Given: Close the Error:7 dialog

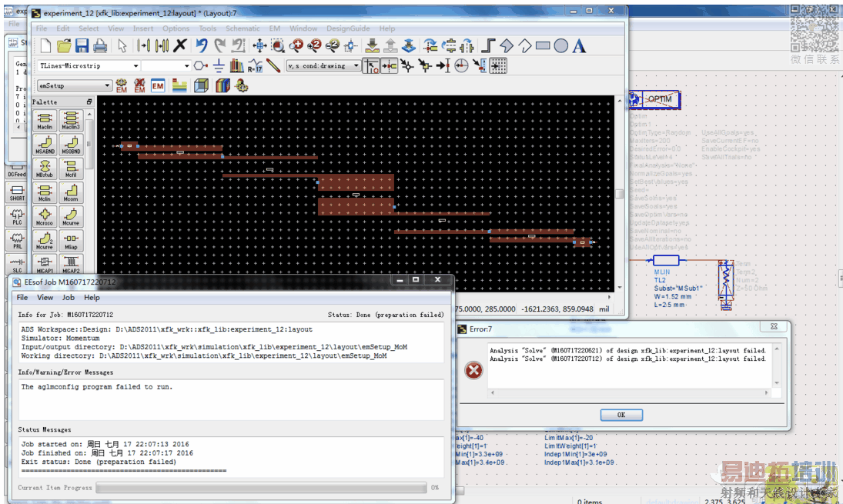Looking at the screenshot, I should point(774,327).
